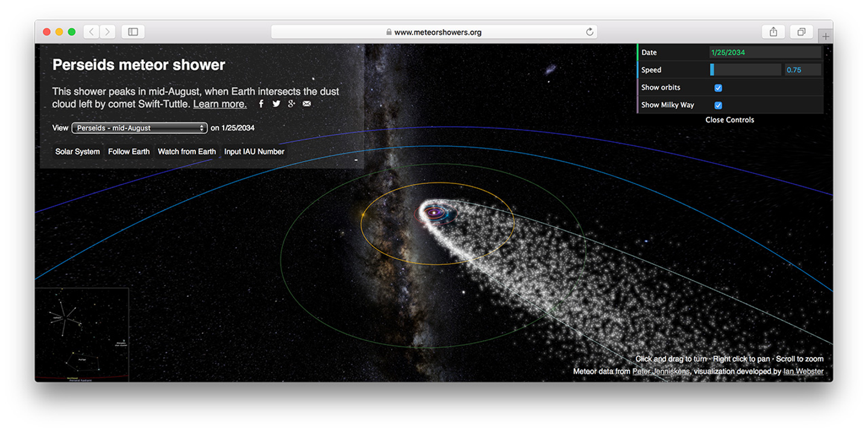868x432 pixels.
Task: Toggle Show orbits checkbox
Action: pyautogui.click(x=719, y=87)
